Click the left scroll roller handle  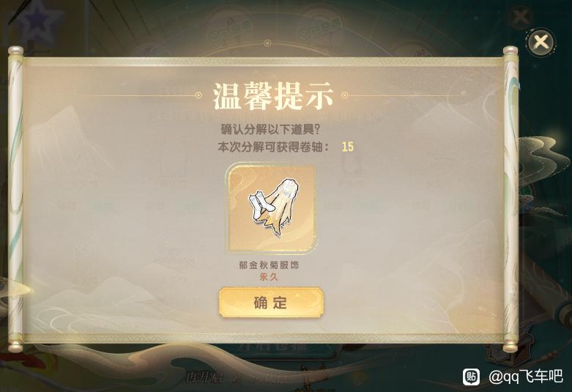coord(15,199)
